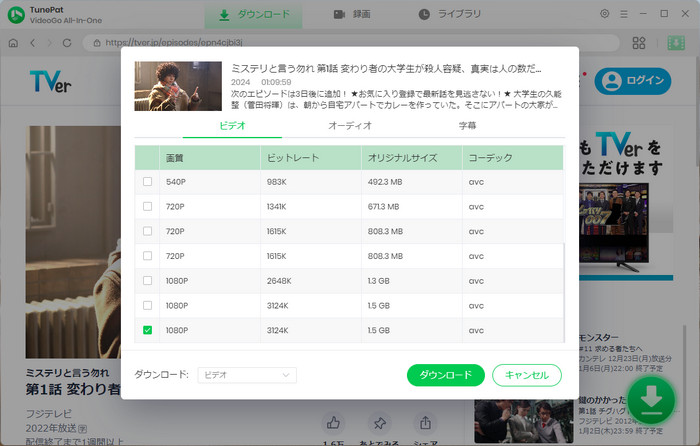
Task: Click the episode thumbnail in the dialog
Action: (x=178, y=86)
